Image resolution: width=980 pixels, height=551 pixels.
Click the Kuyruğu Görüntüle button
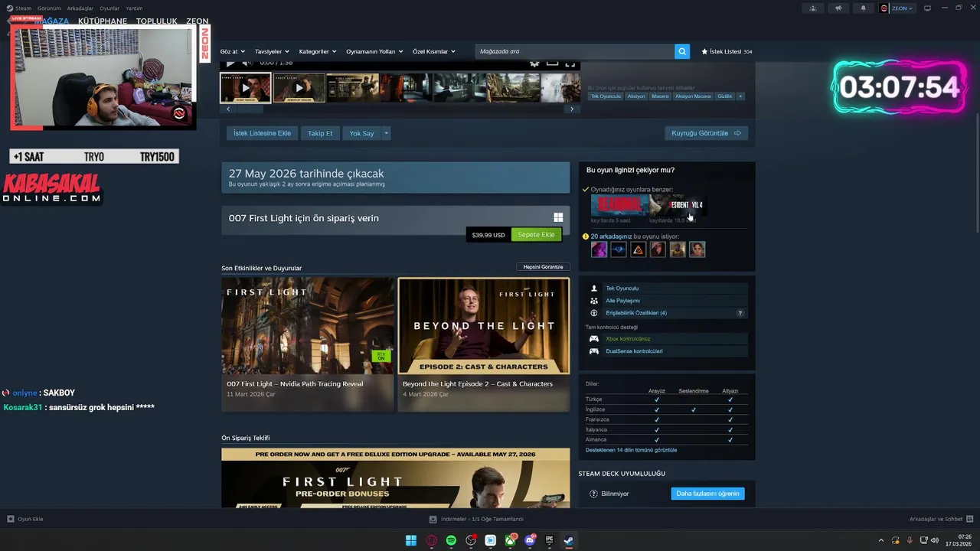pos(706,133)
